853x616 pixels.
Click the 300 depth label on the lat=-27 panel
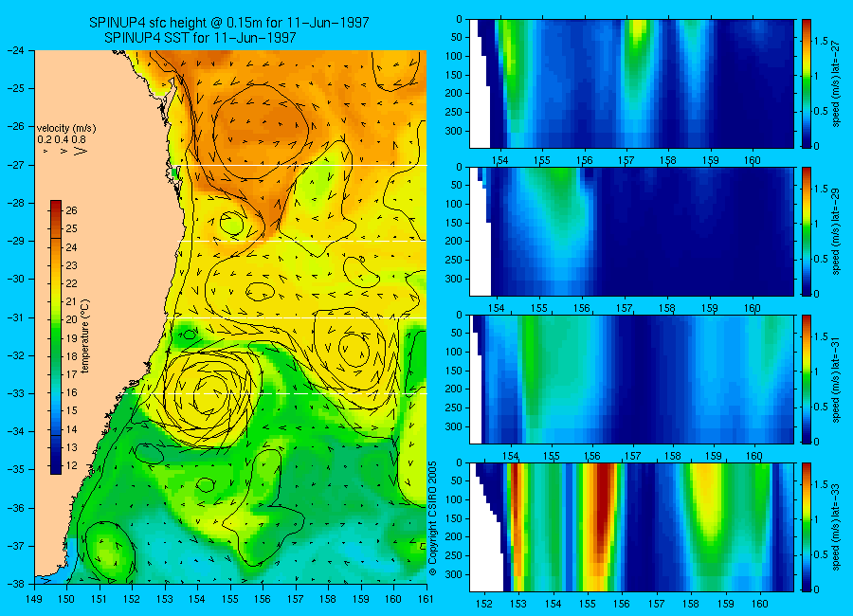(454, 131)
